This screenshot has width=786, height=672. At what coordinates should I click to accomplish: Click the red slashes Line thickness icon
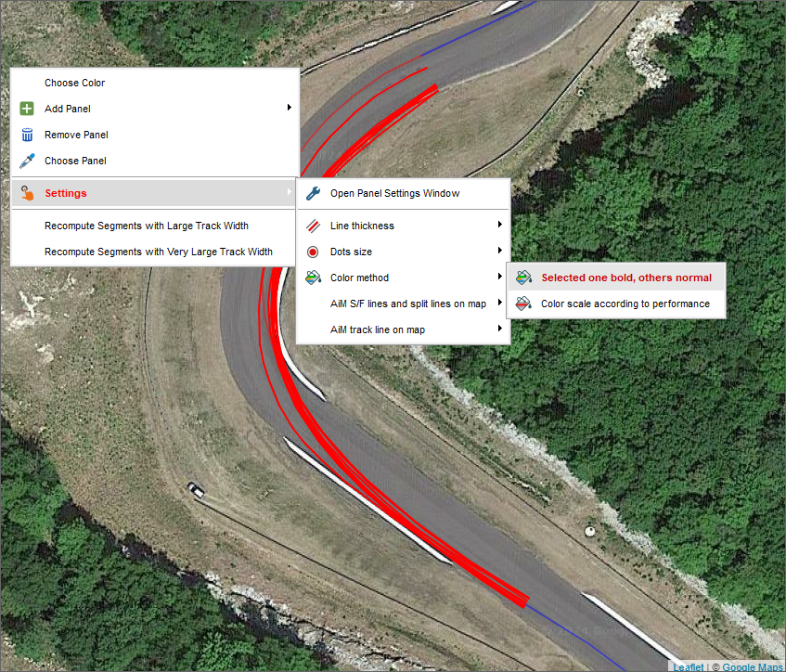(314, 226)
